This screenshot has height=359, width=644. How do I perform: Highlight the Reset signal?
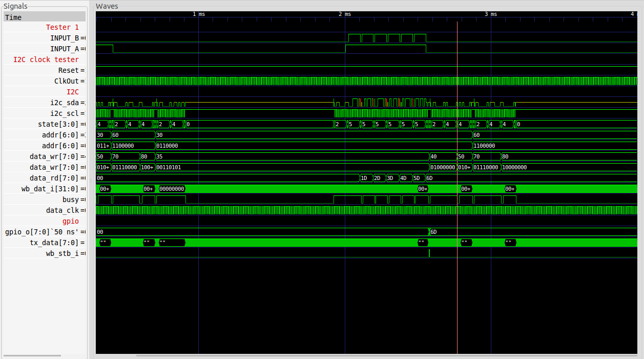click(69, 70)
